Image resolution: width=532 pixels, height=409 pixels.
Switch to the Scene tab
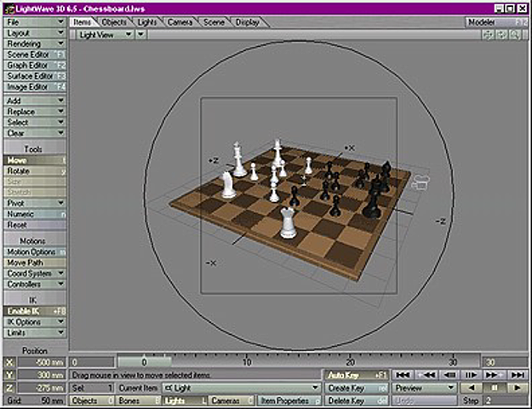[x=214, y=22]
